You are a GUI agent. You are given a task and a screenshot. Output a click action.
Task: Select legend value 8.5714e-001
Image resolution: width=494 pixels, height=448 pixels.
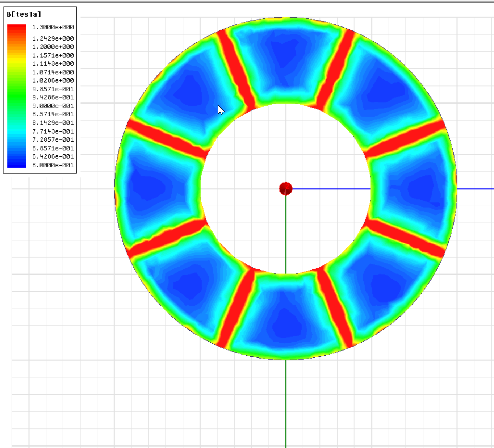53,114
